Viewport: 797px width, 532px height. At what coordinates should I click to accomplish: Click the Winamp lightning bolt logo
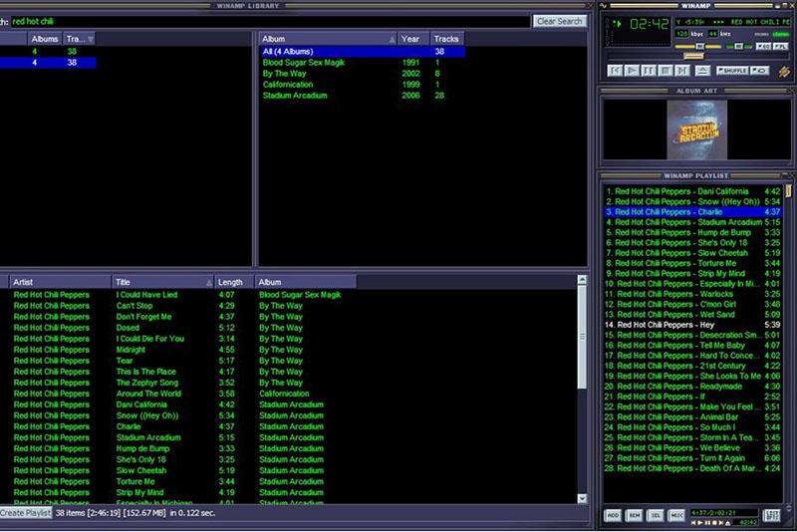tap(784, 72)
